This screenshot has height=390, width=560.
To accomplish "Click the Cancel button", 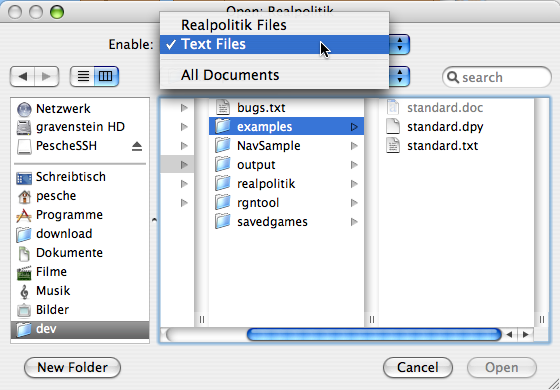I will pyautogui.click(x=418, y=368).
